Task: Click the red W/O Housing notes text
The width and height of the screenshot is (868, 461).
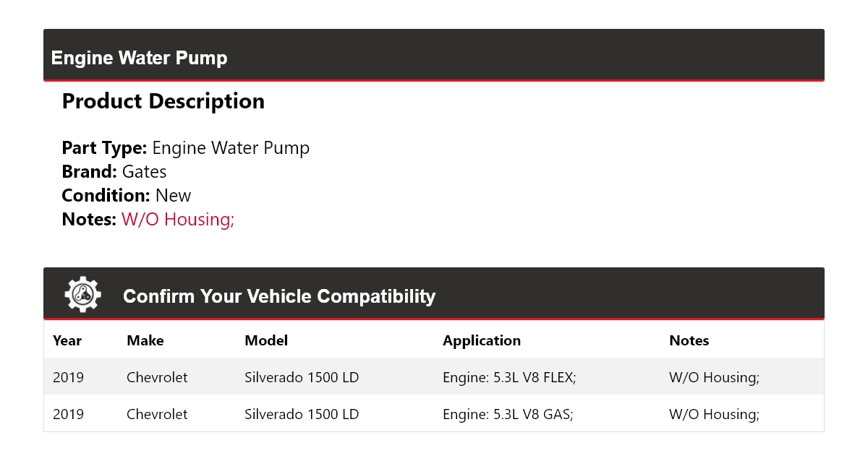Action: pyautogui.click(x=178, y=219)
